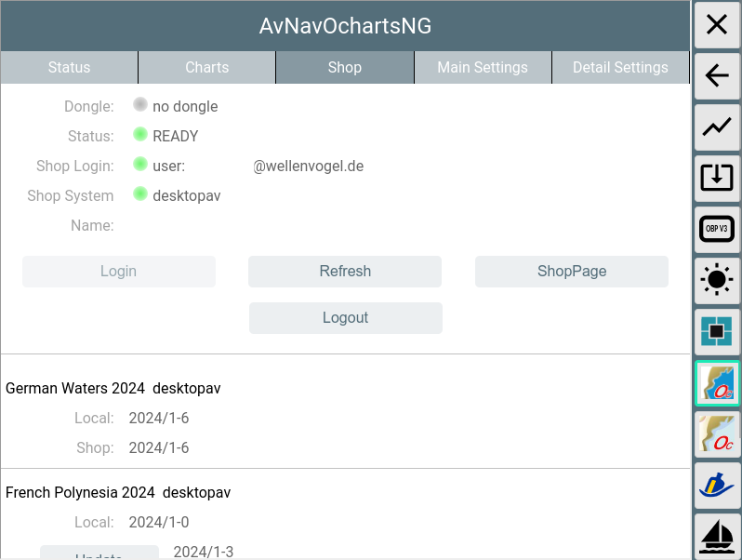Select the Shop tab
This screenshot has height=560, width=742.
click(345, 67)
